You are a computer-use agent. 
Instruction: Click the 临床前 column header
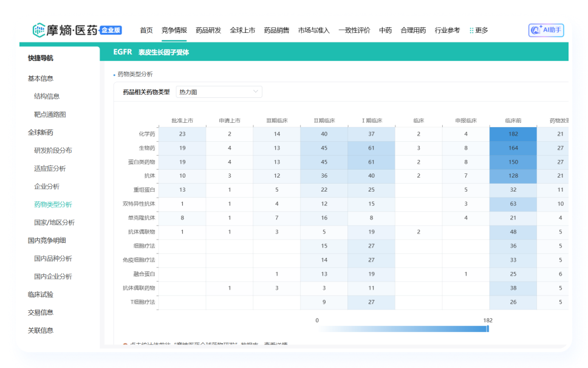[x=513, y=120]
